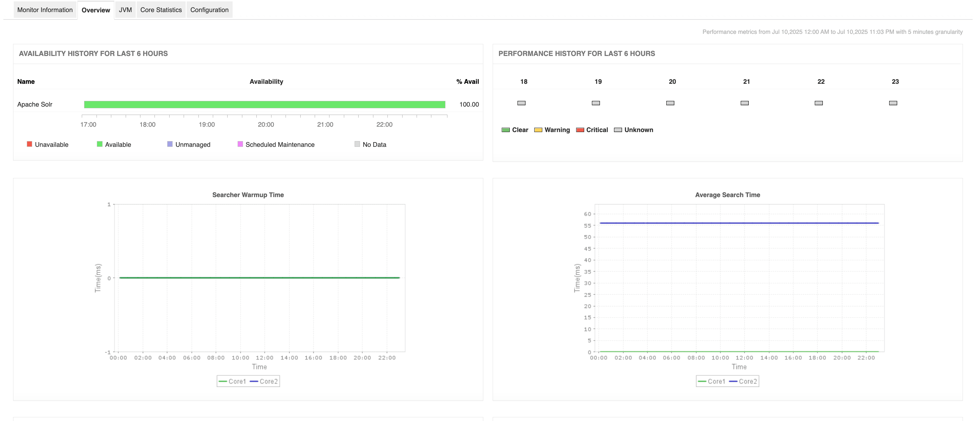This screenshot has width=980, height=421.
Task: Click hour 22 performance status icon
Action: tap(819, 103)
